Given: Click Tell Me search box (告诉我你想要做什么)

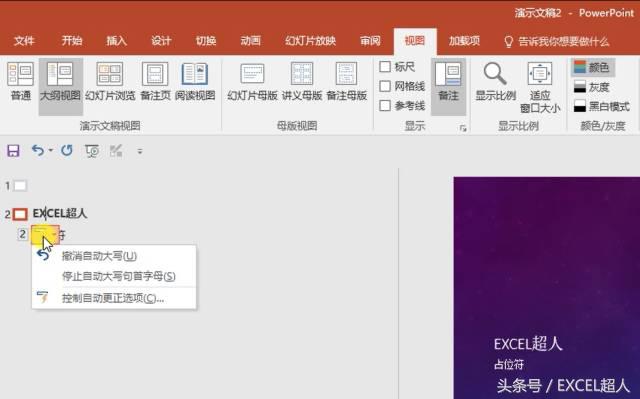Looking at the screenshot, I should coord(557,42).
